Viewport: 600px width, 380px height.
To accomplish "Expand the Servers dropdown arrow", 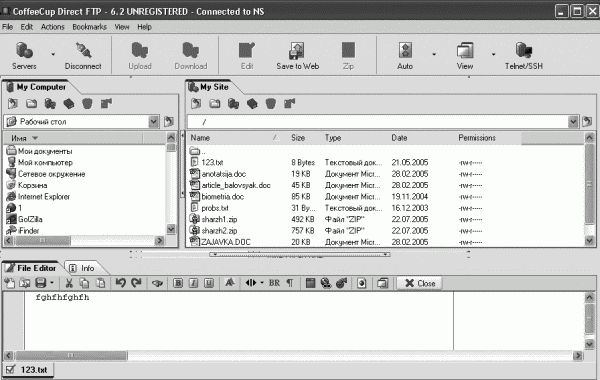I will tap(53, 54).
